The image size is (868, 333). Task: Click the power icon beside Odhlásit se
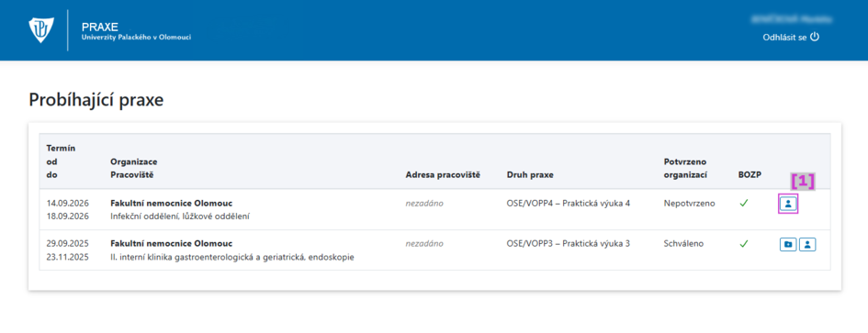[x=814, y=37]
